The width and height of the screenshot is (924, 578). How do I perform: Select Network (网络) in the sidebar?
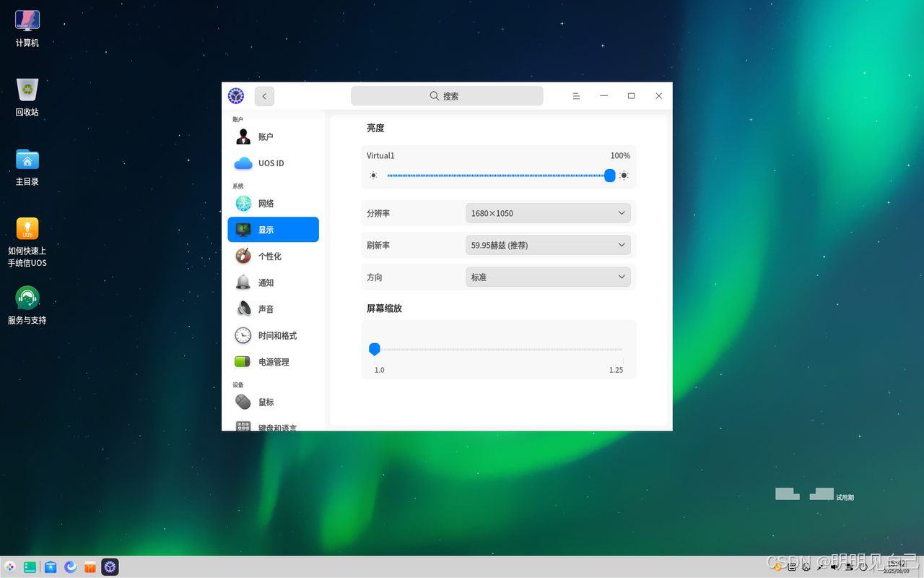pyautogui.click(x=273, y=204)
